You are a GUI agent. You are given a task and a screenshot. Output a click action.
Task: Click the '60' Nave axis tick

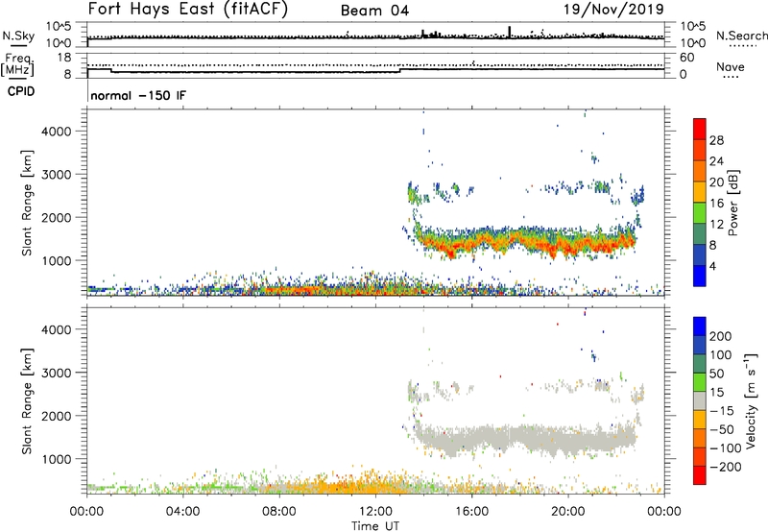[x=686, y=58]
